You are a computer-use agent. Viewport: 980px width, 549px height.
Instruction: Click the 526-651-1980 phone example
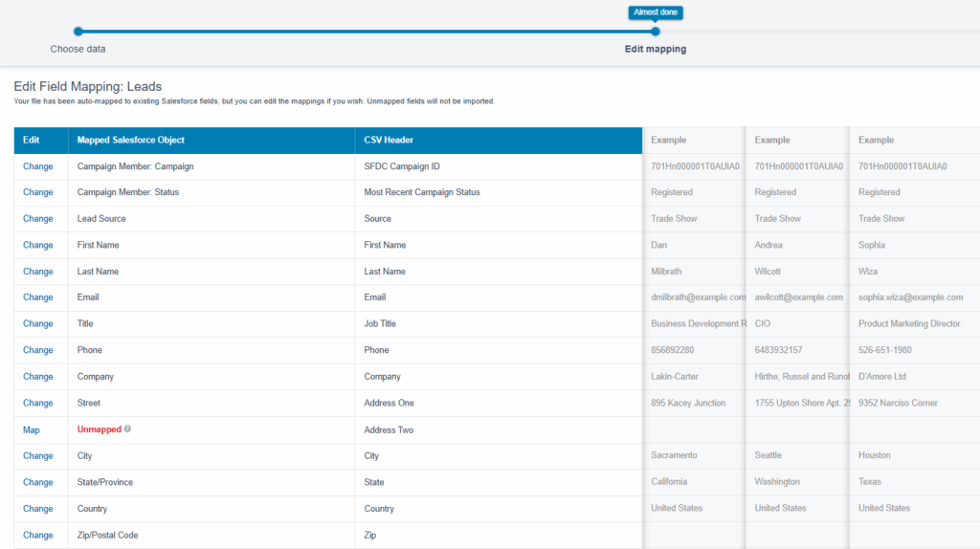click(885, 350)
